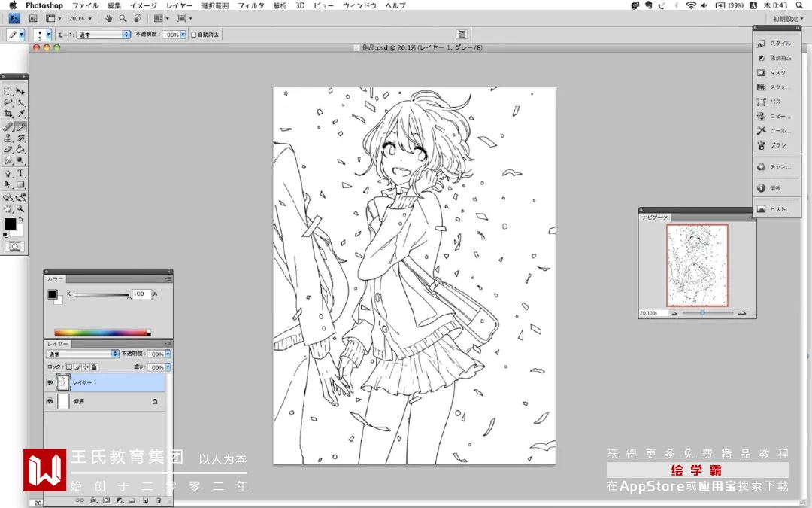Open the arrange documents dropdown

[x=162, y=18]
